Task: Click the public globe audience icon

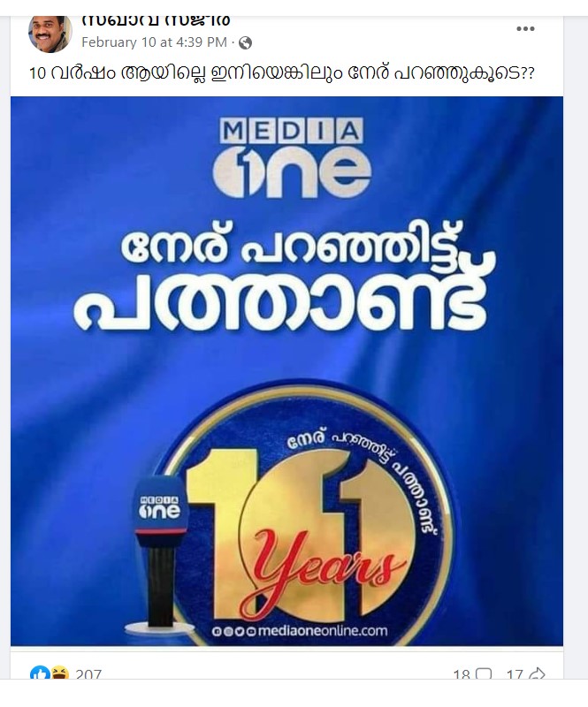Action: point(245,42)
